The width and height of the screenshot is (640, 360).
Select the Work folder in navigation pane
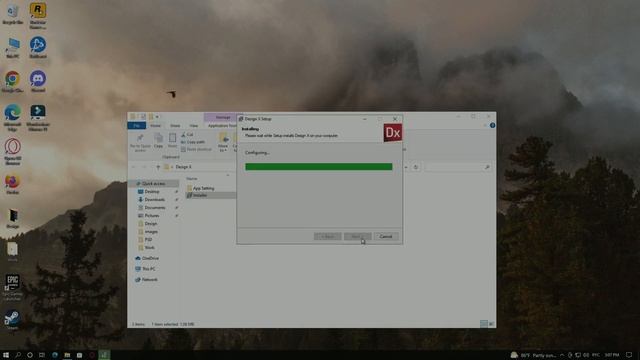[149, 247]
